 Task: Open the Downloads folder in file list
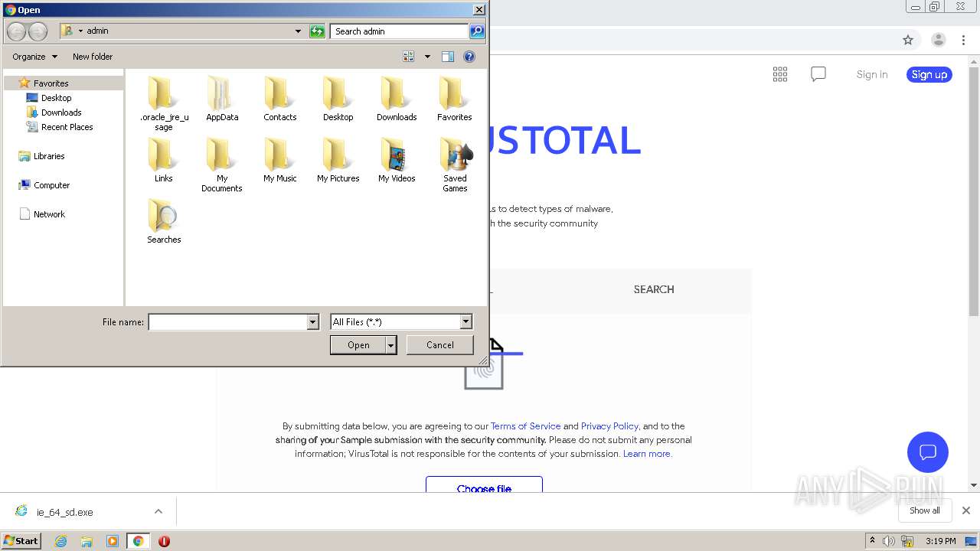click(397, 99)
